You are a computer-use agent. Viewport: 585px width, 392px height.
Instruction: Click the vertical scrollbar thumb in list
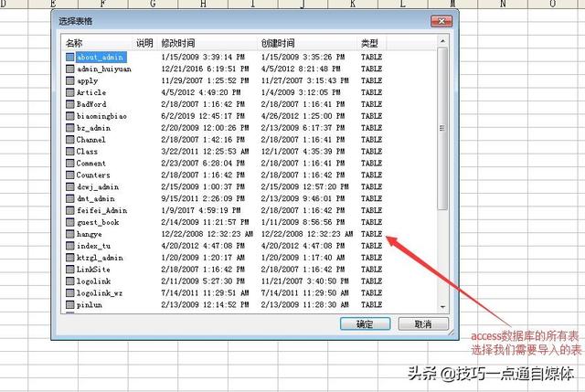coord(442,128)
